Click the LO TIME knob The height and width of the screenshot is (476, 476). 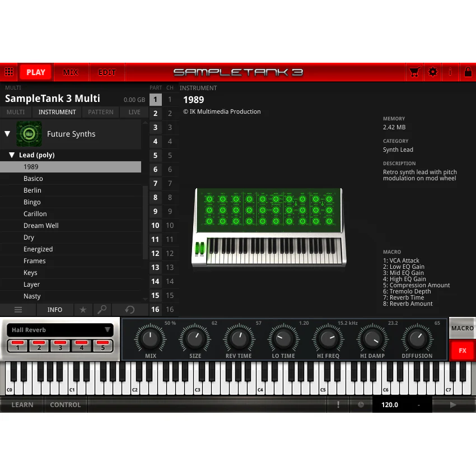point(283,339)
